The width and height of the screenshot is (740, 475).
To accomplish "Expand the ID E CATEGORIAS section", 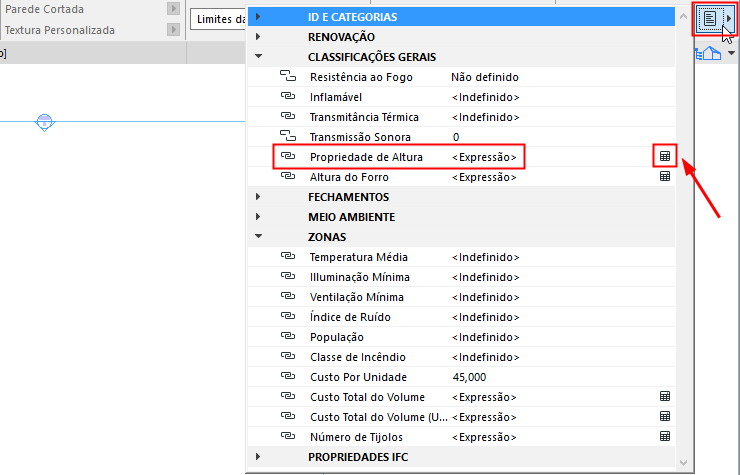I will (x=258, y=17).
